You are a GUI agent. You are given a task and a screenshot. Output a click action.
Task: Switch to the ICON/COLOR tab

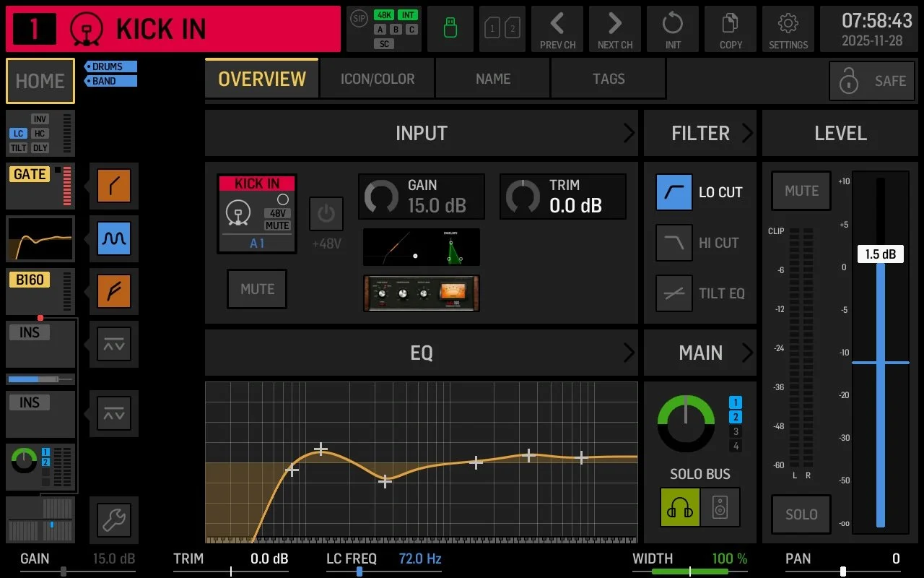tap(378, 79)
